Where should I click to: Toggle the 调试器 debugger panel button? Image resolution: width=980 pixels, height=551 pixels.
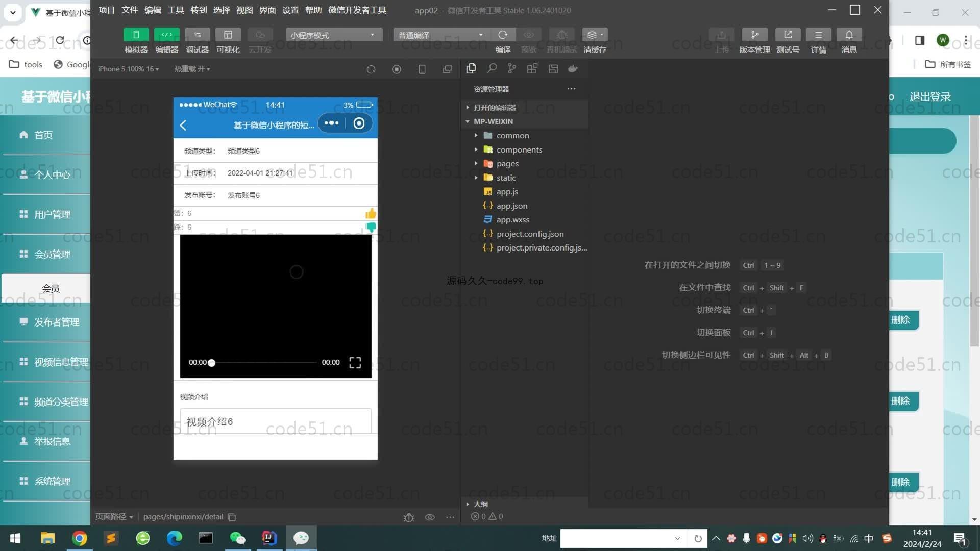coord(197,35)
